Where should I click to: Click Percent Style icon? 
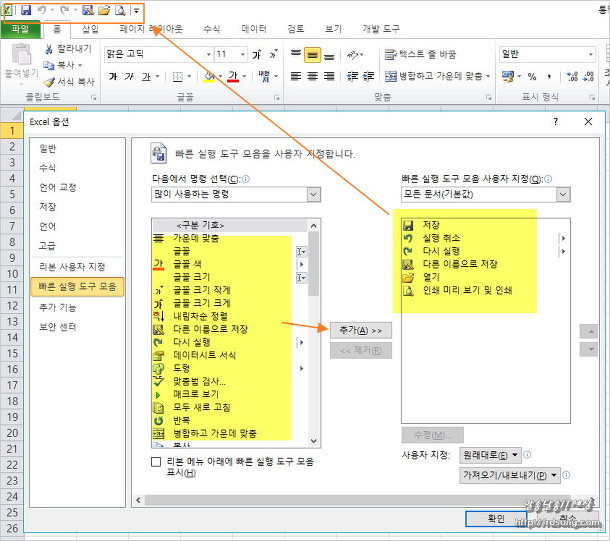point(532,77)
